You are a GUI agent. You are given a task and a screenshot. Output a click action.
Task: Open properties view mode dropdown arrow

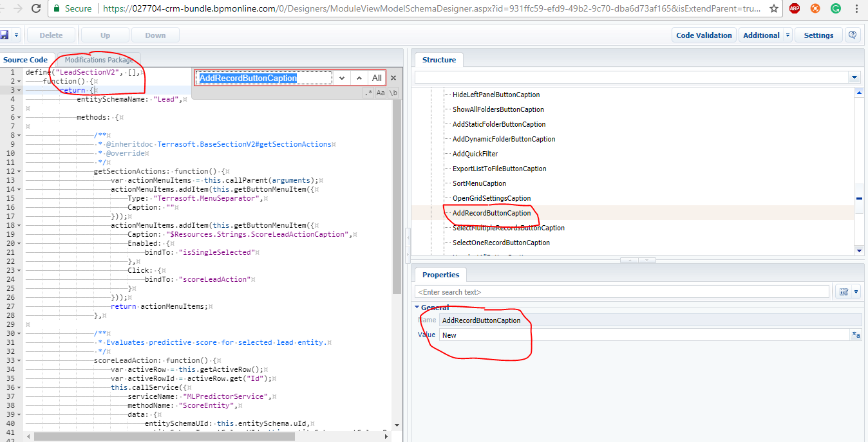tap(856, 292)
